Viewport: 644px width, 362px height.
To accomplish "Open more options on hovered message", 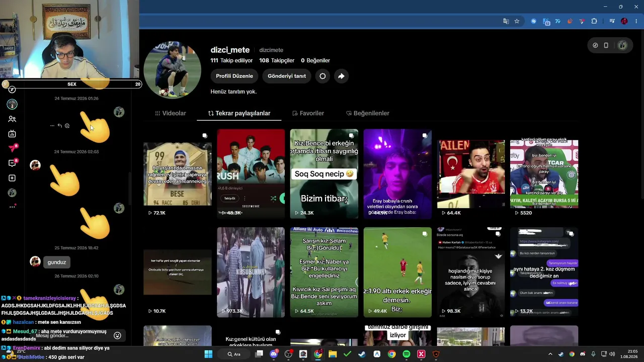I will [x=52, y=126].
